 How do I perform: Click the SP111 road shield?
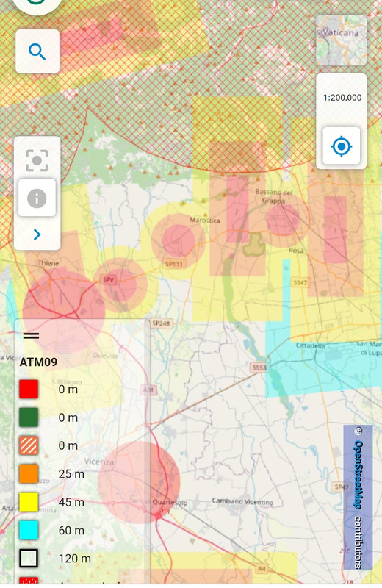(x=174, y=264)
